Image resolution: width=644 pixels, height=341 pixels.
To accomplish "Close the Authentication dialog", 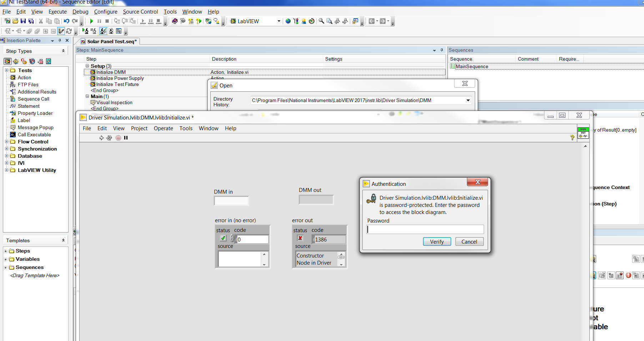I will [478, 182].
